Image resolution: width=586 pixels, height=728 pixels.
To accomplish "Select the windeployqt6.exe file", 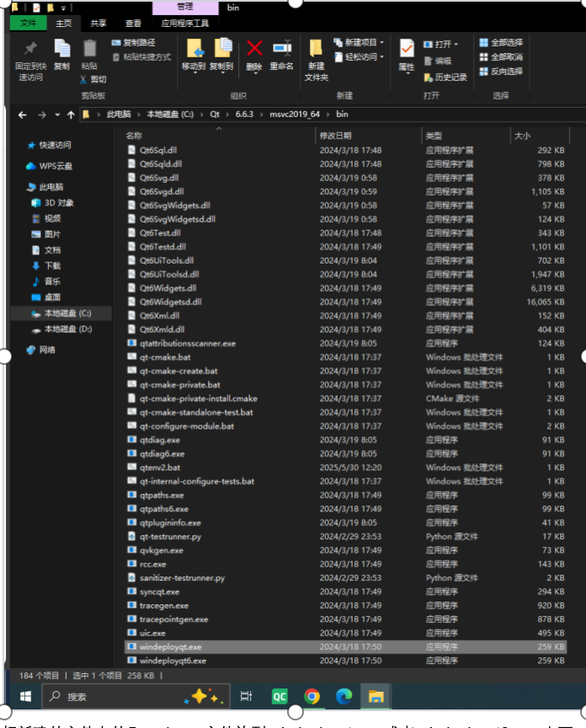I will pyautogui.click(x=345, y=661).
